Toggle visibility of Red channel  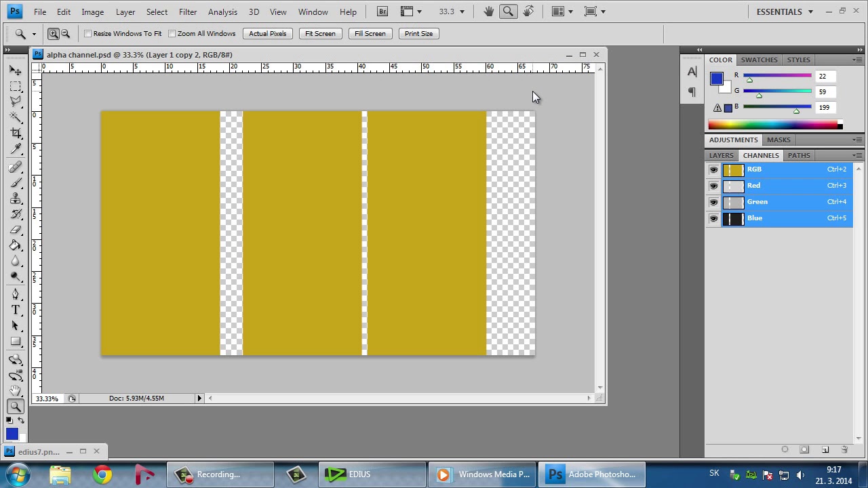(713, 186)
